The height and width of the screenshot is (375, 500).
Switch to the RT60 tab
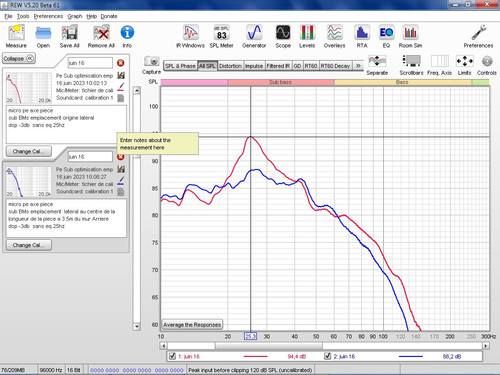[311, 66]
